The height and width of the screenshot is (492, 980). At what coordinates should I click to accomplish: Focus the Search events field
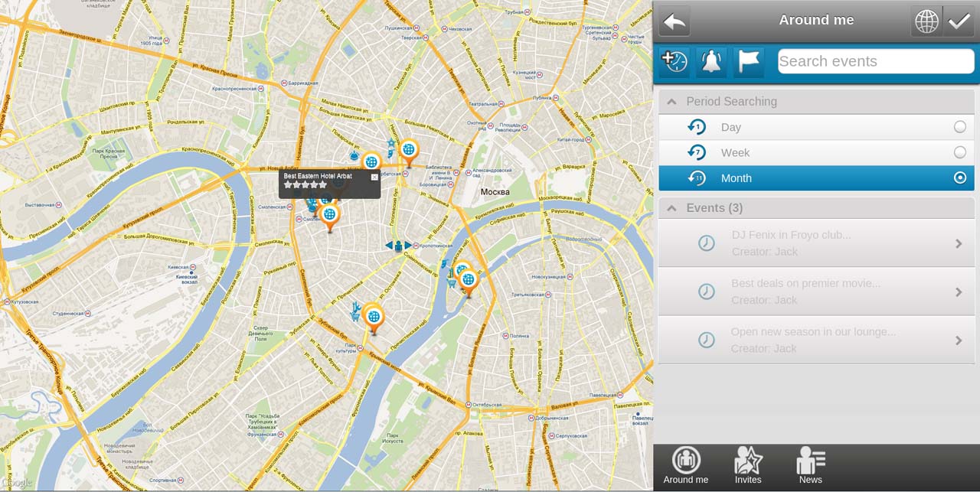(876, 61)
